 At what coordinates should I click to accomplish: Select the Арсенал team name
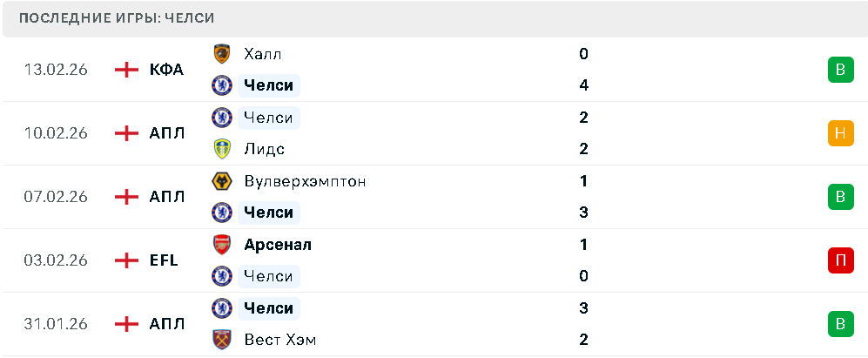click(x=278, y=245)
